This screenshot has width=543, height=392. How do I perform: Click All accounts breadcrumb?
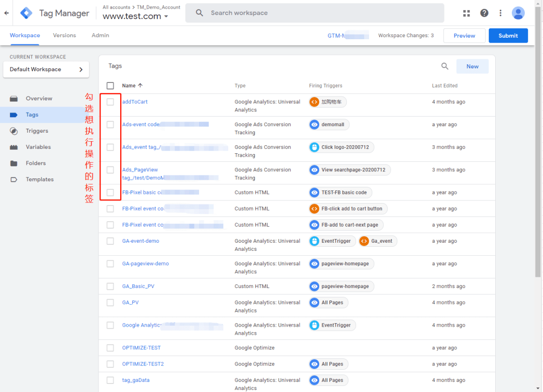click(x=116, y=7)
